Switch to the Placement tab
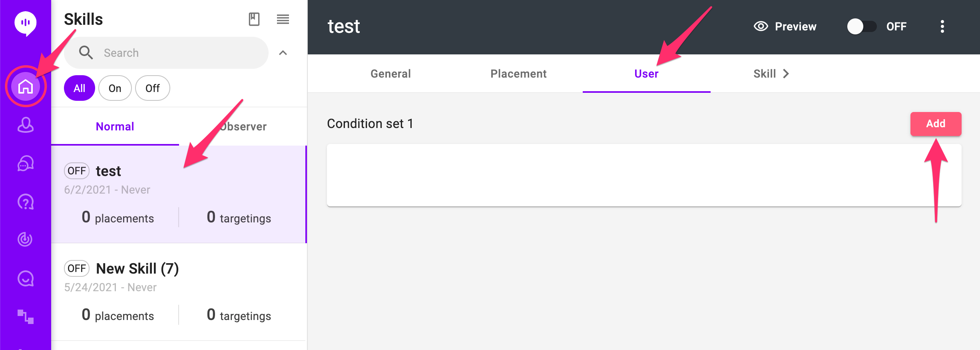This screenshot has width=980, height=350. 518,74
